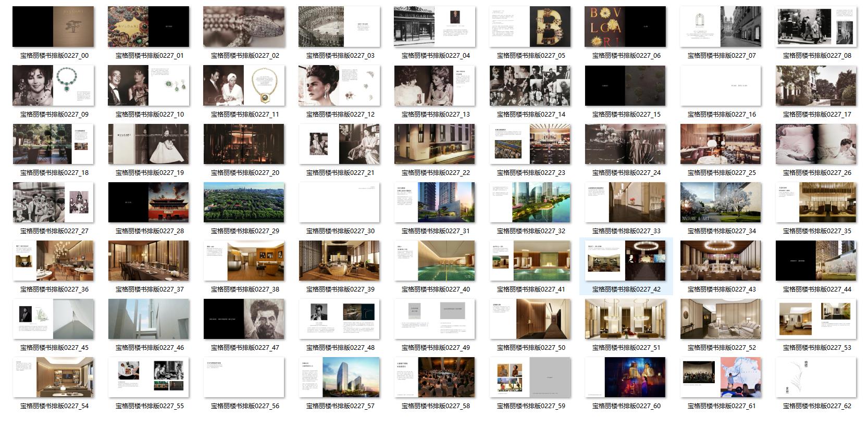
Task: Click the last thumbnail 0227_62
Action: pos(816,377)
